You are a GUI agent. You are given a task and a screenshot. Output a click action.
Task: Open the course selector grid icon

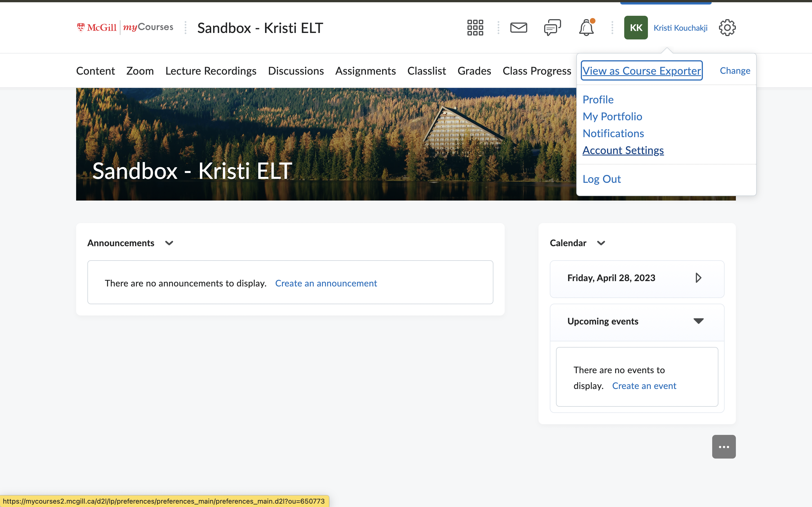[x=475, y=28]
